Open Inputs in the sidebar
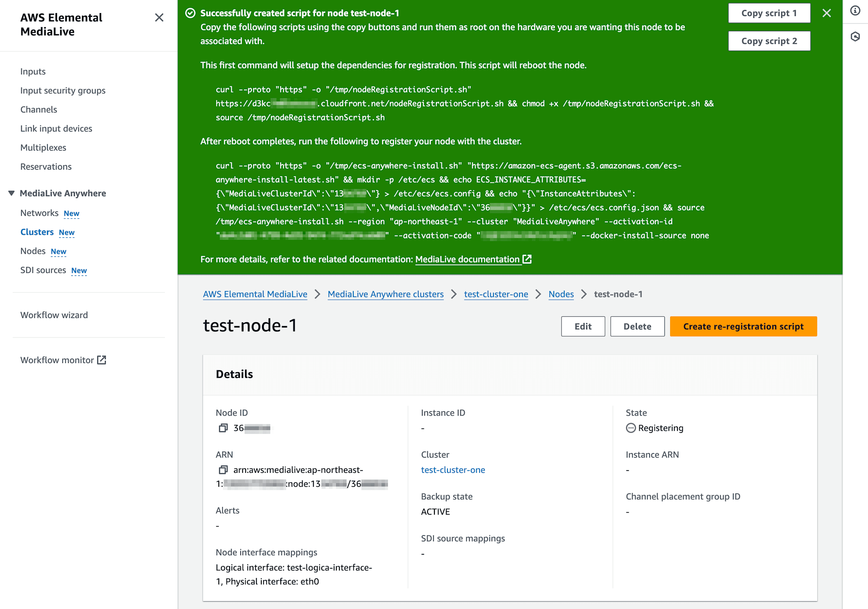This screenshot has width=868, height=609. coord(33,71)
